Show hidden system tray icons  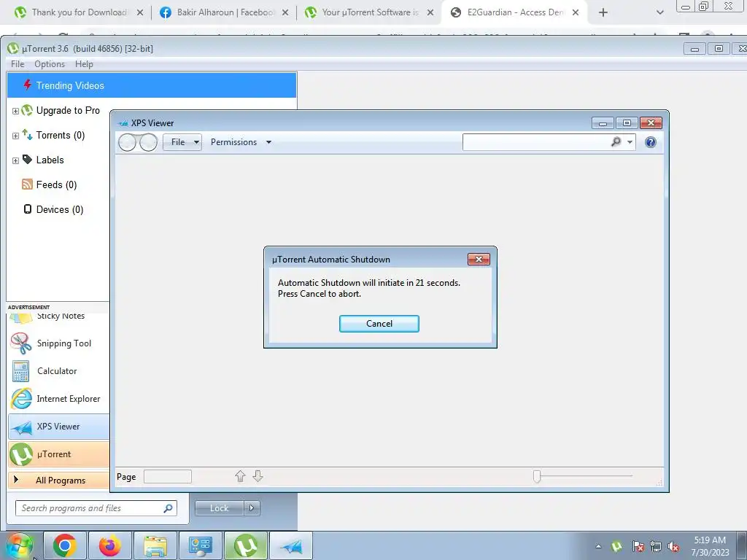(x=598, y=546)
